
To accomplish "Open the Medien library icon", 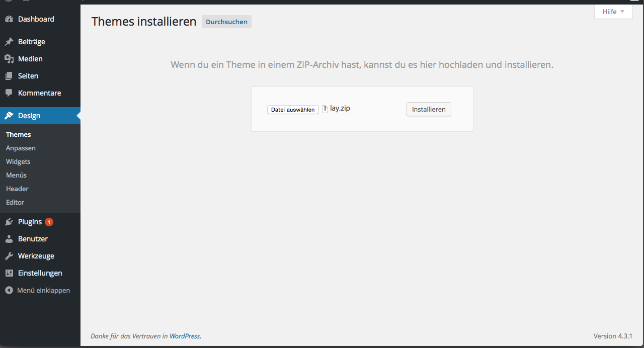I will tap(10, 58).
